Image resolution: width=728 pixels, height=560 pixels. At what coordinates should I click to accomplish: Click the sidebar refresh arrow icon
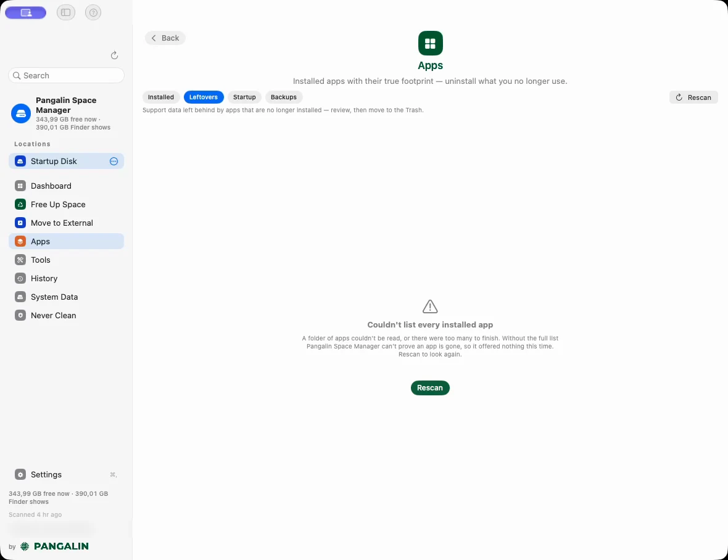(x=114, y=56)
